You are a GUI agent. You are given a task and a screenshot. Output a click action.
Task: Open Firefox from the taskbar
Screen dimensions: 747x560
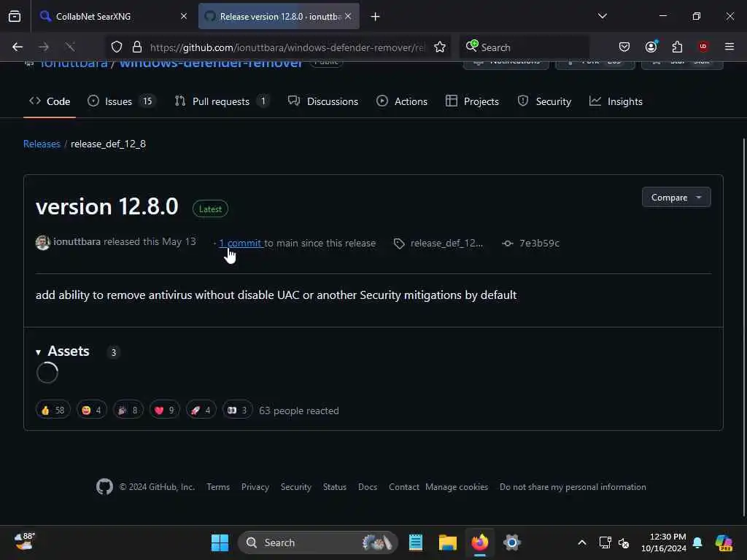click(x=480, y=542)
